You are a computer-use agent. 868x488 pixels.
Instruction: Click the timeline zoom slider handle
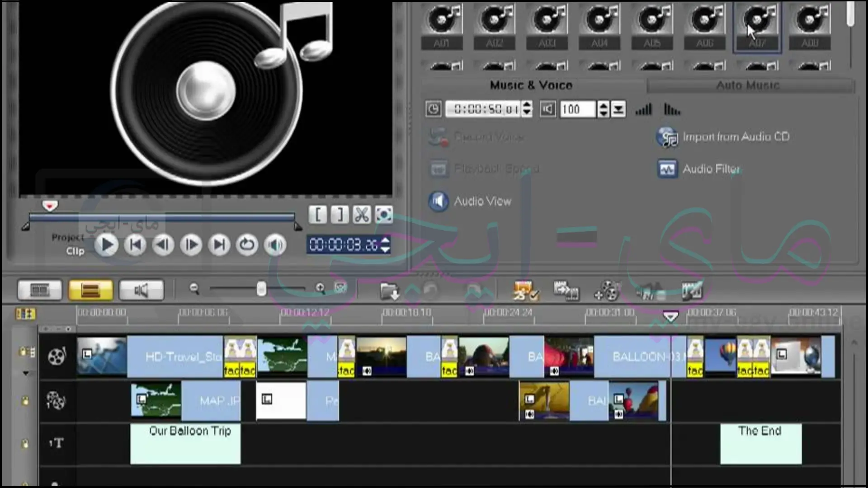261,289
